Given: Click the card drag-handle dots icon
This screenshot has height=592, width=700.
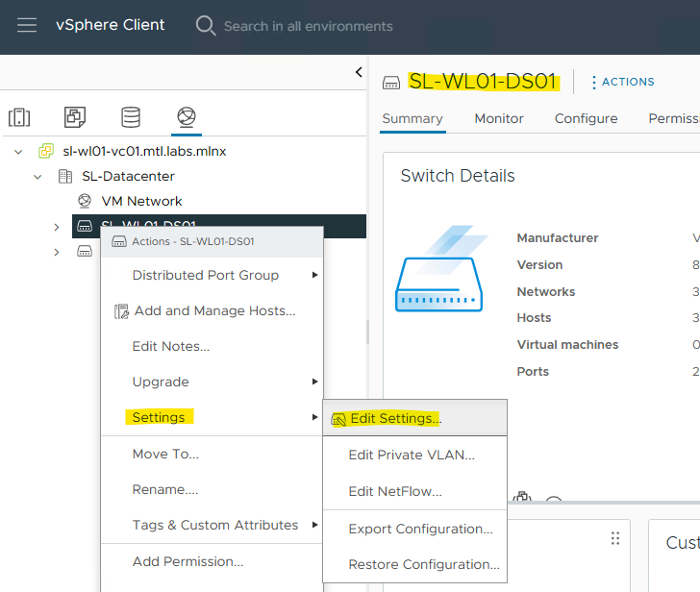Looking at the screenshot, I should click(615, 538).
